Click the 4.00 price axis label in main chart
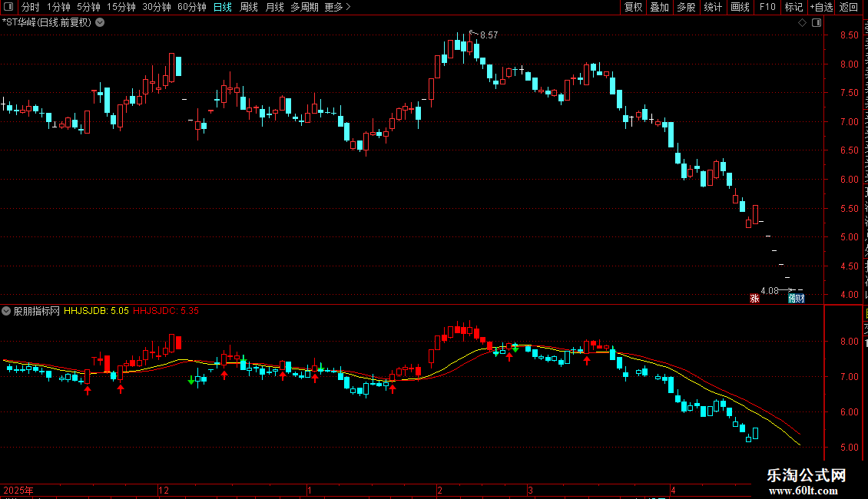This screenshot has width=868, height=499. coord(849,295)
